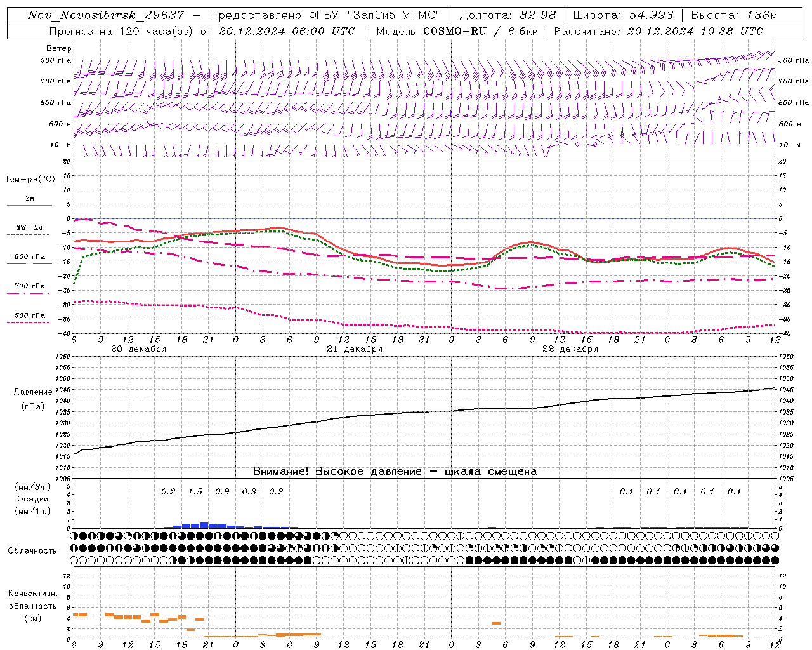
Task: Click the "Давление" pressure panel label
Action: (33, 392)
